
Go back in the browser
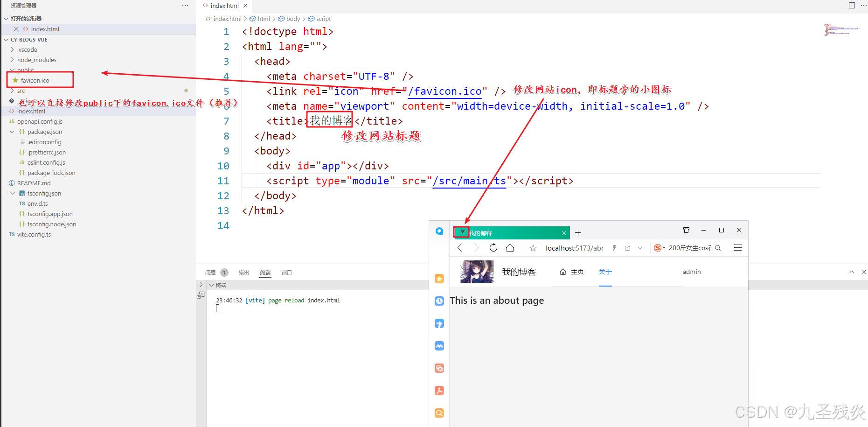[x=460, y=248]
